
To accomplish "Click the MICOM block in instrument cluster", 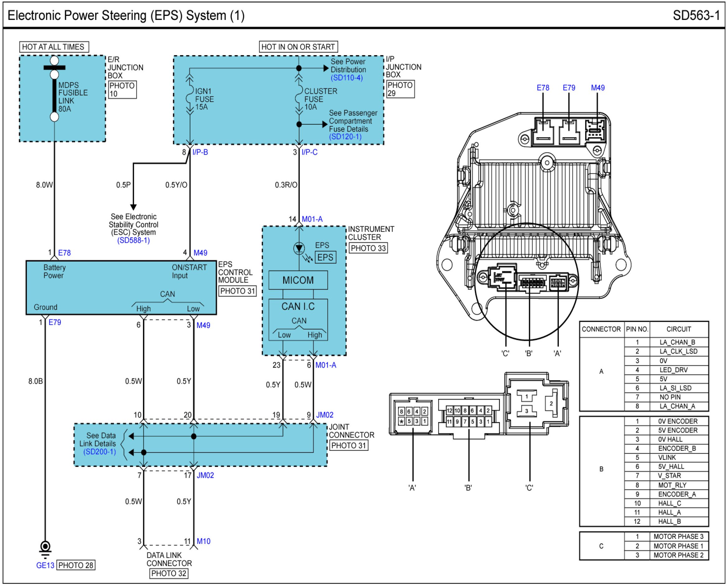I will [x=298, y=280].
